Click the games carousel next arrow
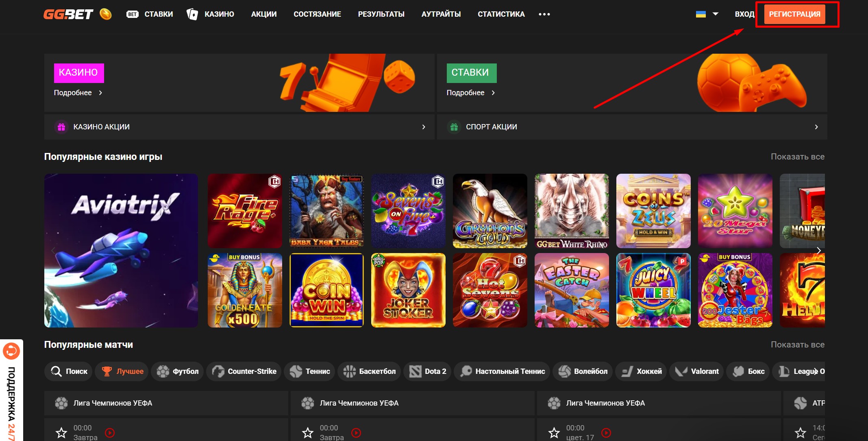The image size is (868, 441). [x=819, y=251]
